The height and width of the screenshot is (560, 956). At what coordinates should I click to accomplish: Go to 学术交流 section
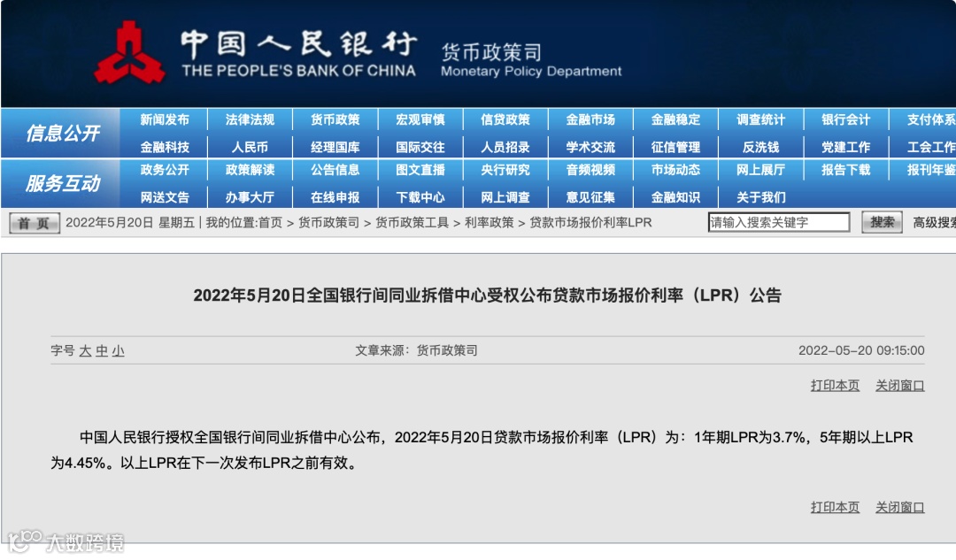[x=590, y=148]
